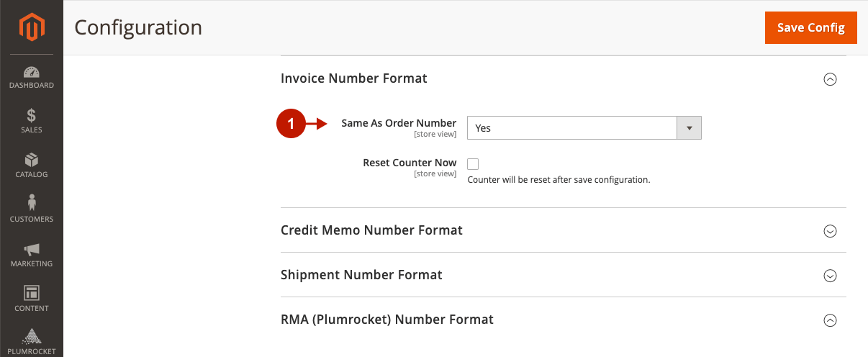The height and width of the screenshot is (357, 868).
Task: Click the red step 1 marker
Action: click(291, 124)
